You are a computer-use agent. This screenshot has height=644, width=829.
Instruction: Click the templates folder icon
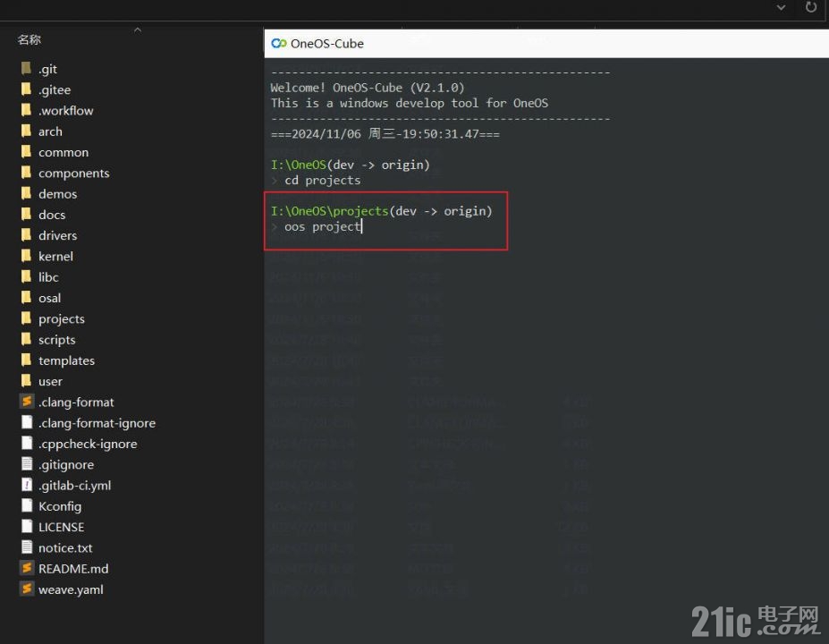26,360
